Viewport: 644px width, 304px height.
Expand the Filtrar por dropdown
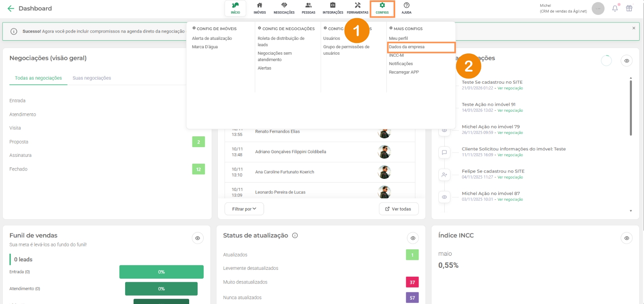244,209
